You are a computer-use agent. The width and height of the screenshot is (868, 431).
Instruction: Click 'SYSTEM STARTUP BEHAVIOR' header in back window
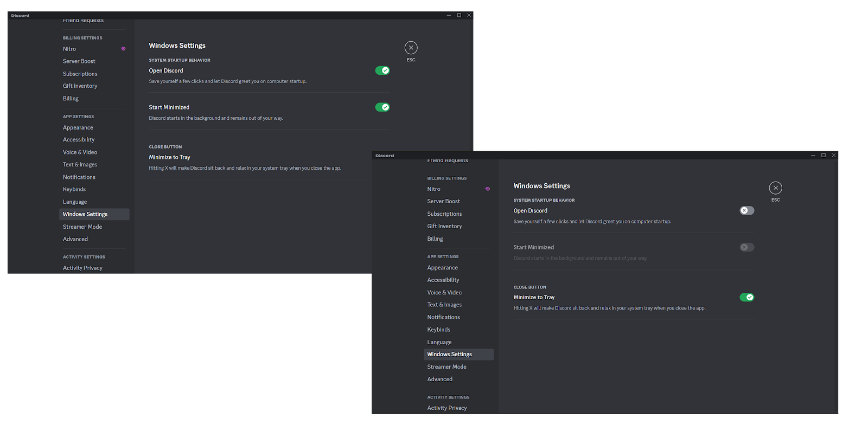tap(180, 60)
